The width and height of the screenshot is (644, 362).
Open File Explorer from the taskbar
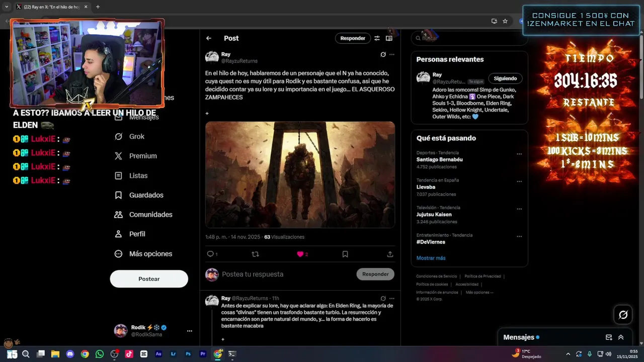click(x=55, y=354)
